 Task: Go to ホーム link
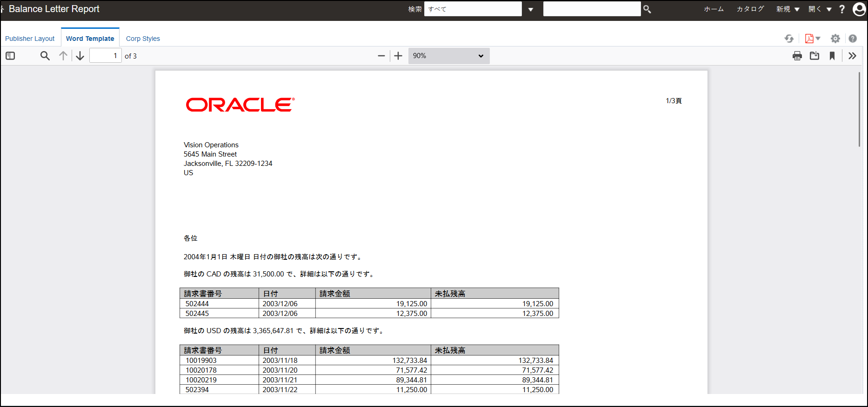coord(714,9)
